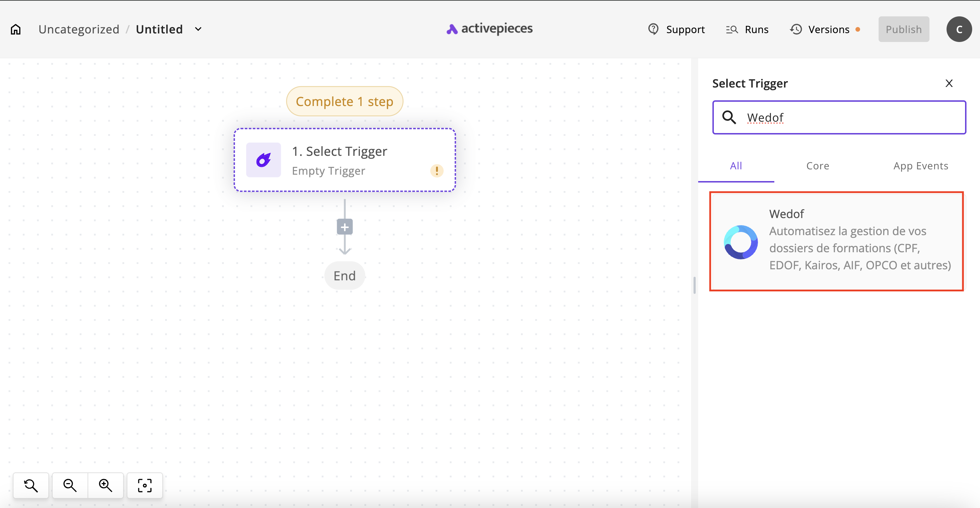Fit flow to view icon
This screenshot has height=508, width=980.
pyautogui.click(x=144, y=485)
